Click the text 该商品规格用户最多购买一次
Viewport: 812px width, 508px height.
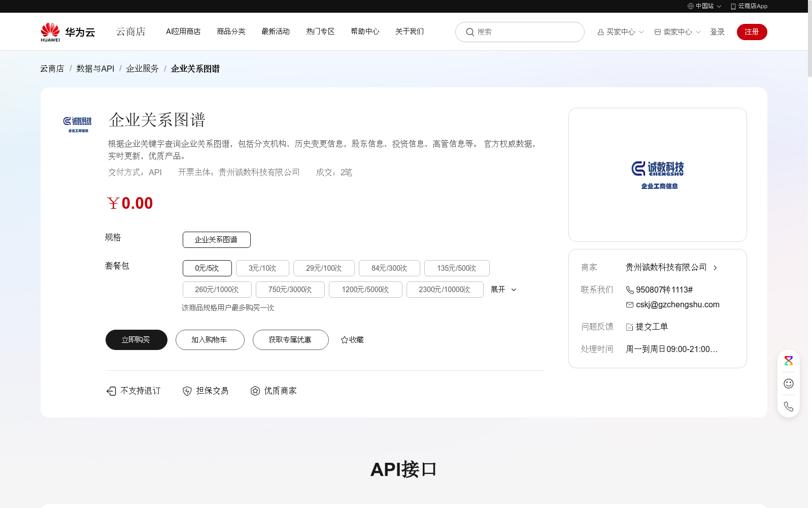228,308
